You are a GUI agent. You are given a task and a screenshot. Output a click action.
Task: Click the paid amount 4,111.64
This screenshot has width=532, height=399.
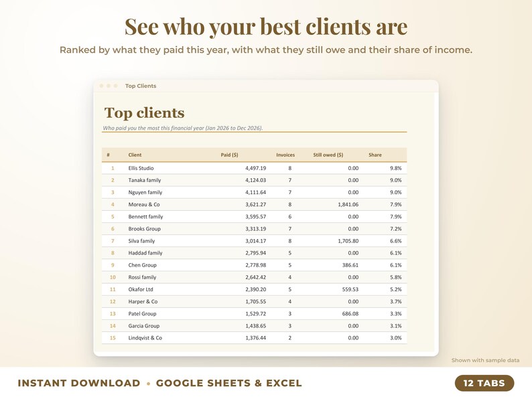tap(255, 193)
